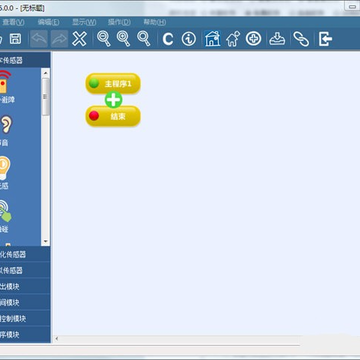Click the chain link connect icon

coord(301,39)
